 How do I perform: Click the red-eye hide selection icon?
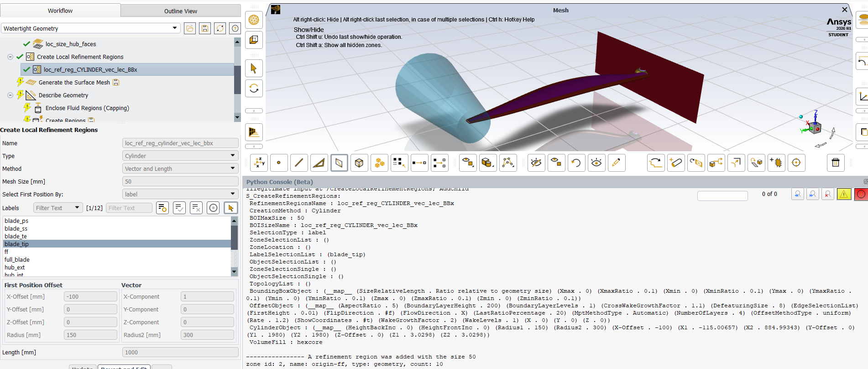pyautogui.click(x=536, y=163)
